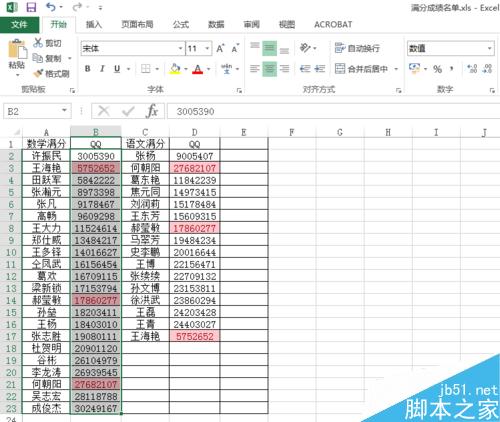The image size is (500, 422).
Task: Click the percent style icon
Action: (x=437, y=69)
